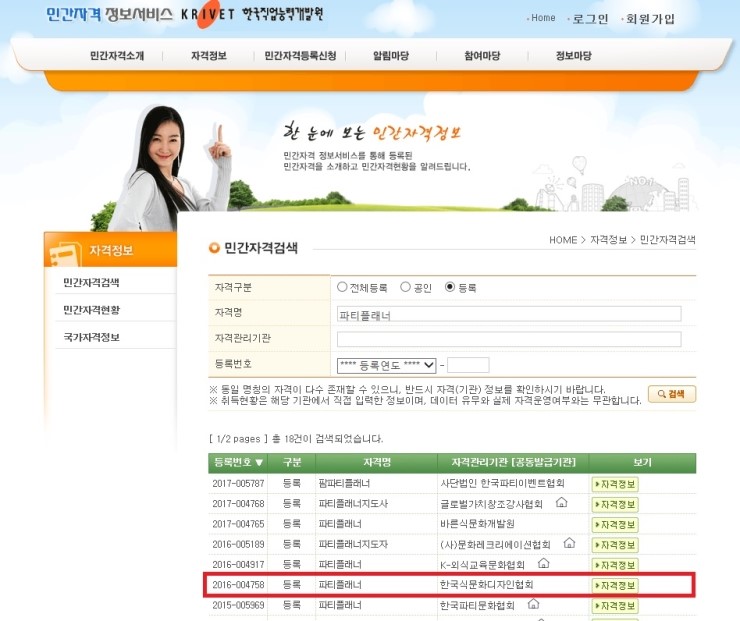Open 자격정보 for 2017-004765 row

pos(615,525)
